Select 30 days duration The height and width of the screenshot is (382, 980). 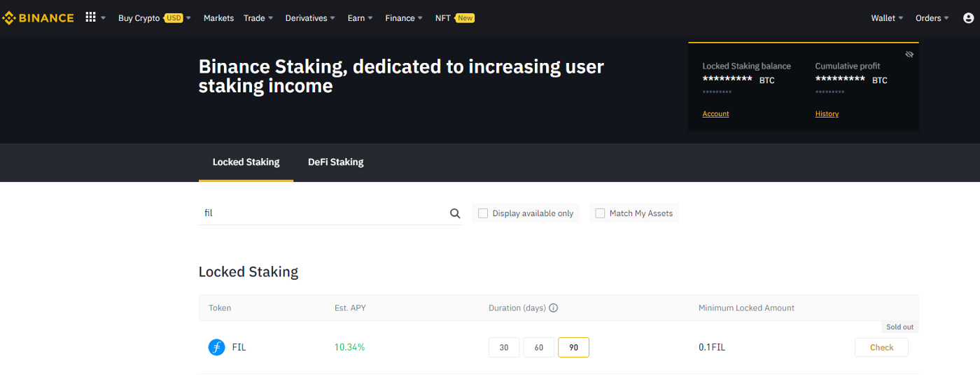504,347
